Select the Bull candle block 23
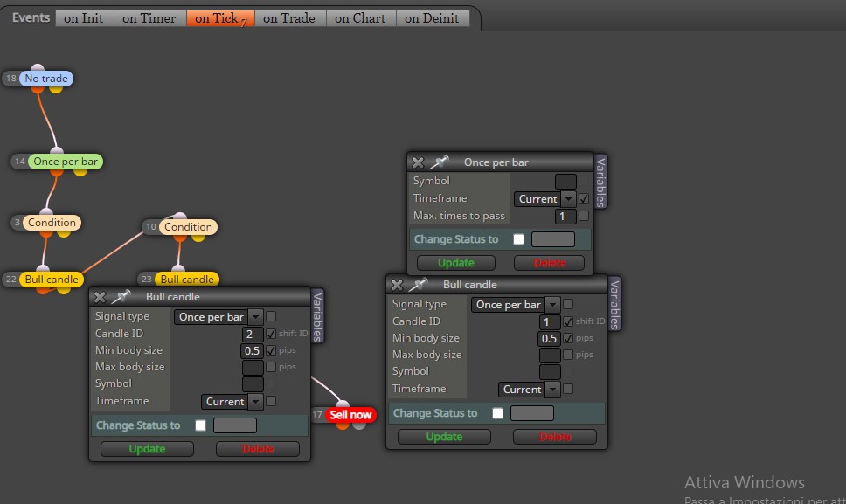 point(187,280)
